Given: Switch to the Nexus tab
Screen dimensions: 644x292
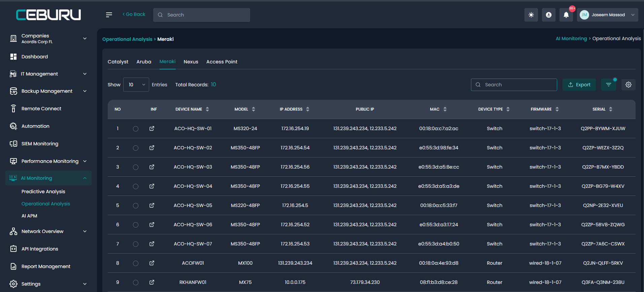Looking at the screenshot, I should pos(191,62).
